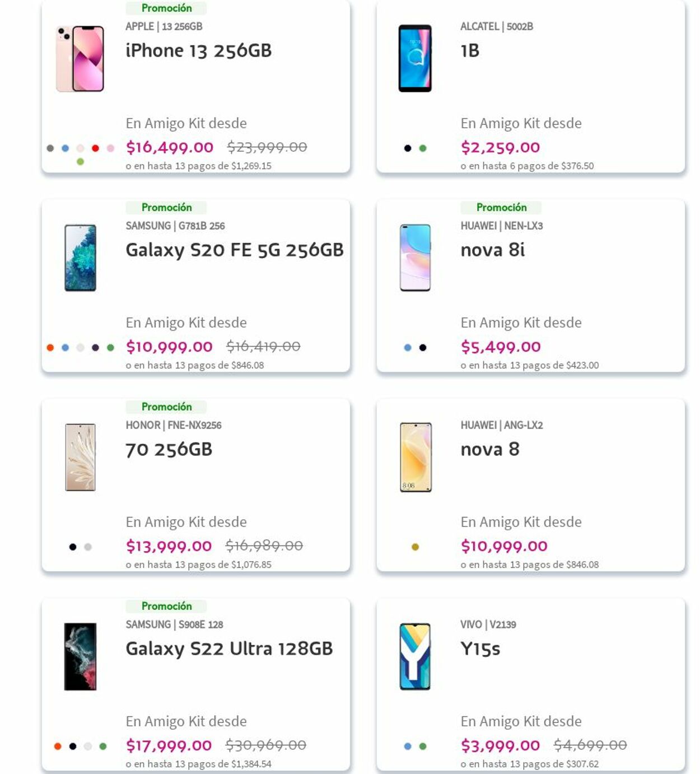700x774 pixels.
Task: Choose the pink iPhone 13 color dot
Action: click(110, 148)
